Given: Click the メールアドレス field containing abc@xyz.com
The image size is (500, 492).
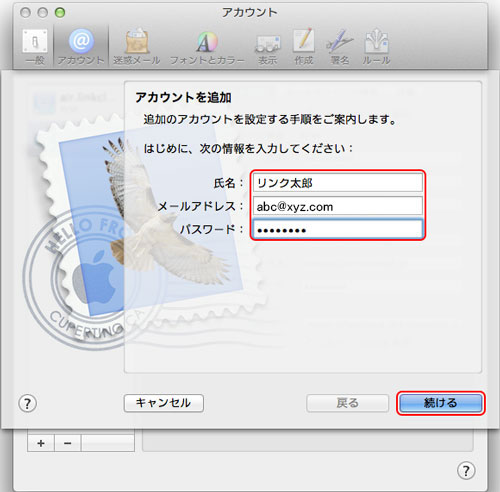Looking at the screenshot, I should tap(338, 206).
